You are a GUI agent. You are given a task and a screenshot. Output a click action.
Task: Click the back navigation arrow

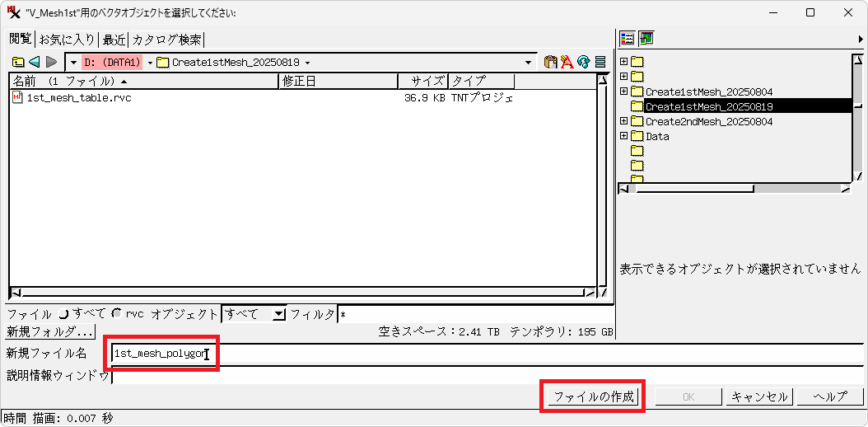(x=35, y=62)
